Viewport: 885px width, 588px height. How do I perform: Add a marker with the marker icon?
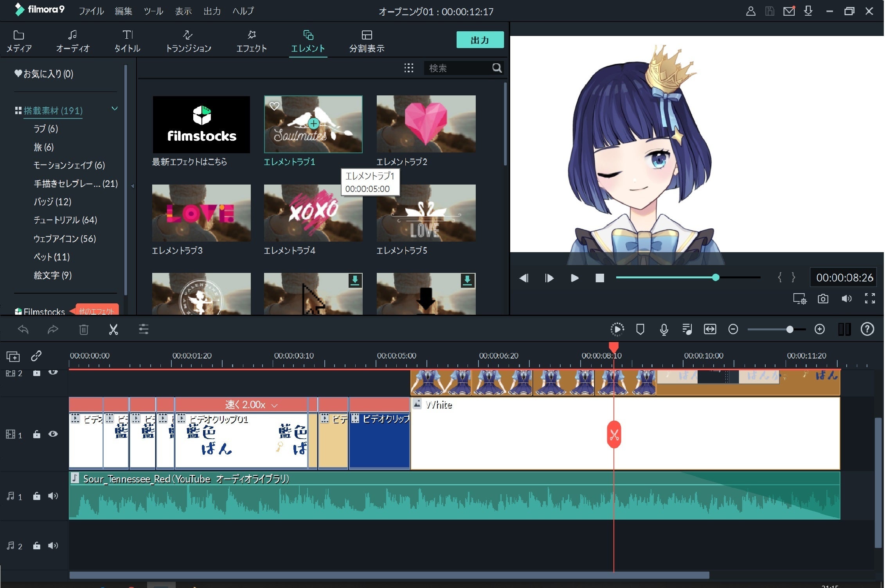click(x=640, y=330)
